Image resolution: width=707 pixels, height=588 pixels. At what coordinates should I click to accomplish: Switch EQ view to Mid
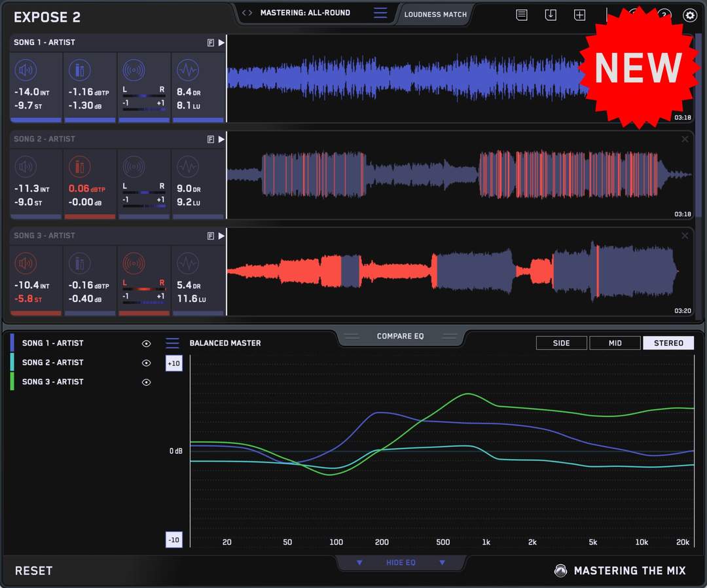point(615,343)
